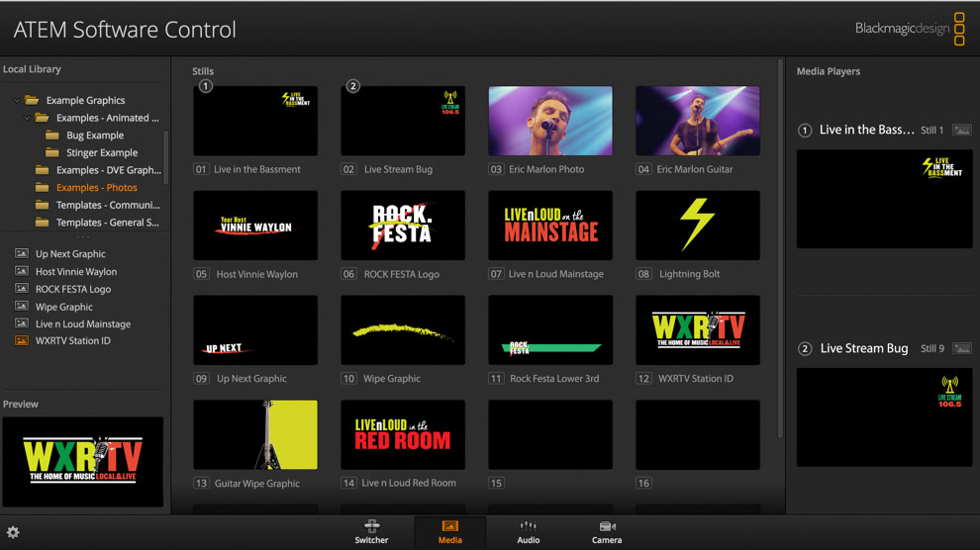Screen dimensions: 980x550
Task: Click Media Player 1 still image icon
Action: click(961, 130)
